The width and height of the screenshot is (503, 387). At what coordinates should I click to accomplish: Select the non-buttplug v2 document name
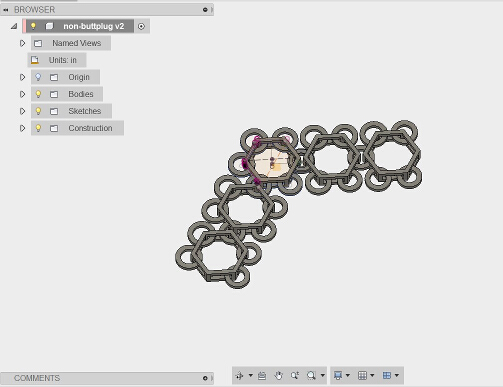pyautogui.click(x=94, y=26)
